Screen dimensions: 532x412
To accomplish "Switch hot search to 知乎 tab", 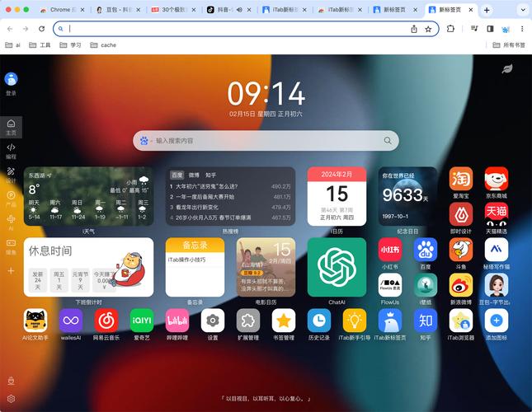I will click(210, 176).
